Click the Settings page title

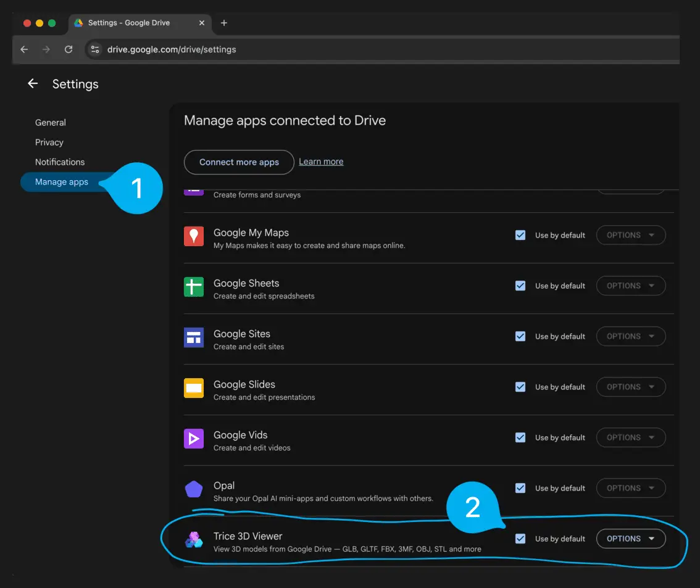(x=75, y=85)
